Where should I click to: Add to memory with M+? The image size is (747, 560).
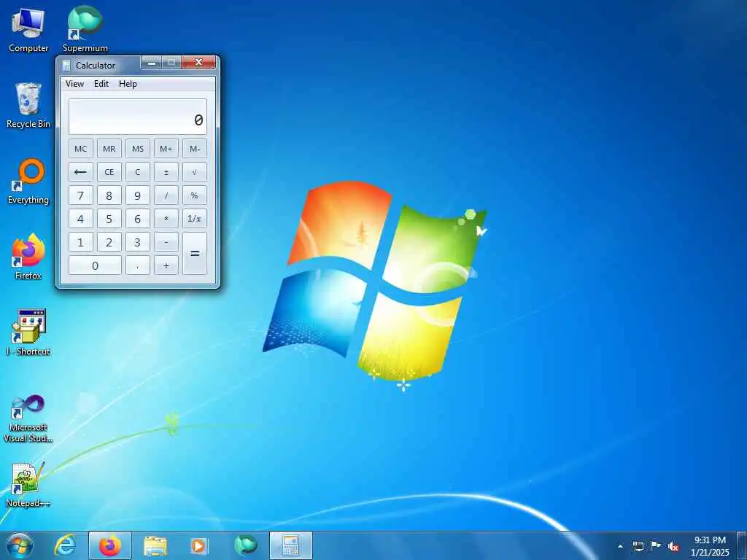[x=166, y=149]
